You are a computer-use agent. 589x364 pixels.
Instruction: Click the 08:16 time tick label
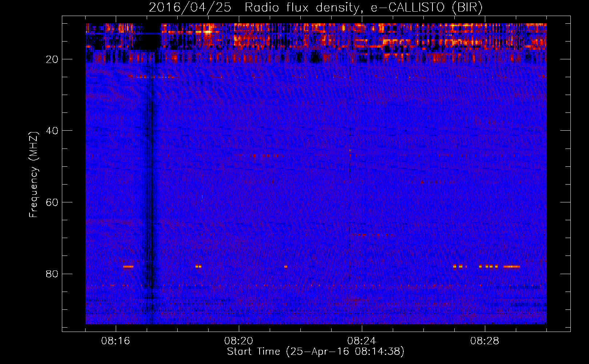[116, 341]
